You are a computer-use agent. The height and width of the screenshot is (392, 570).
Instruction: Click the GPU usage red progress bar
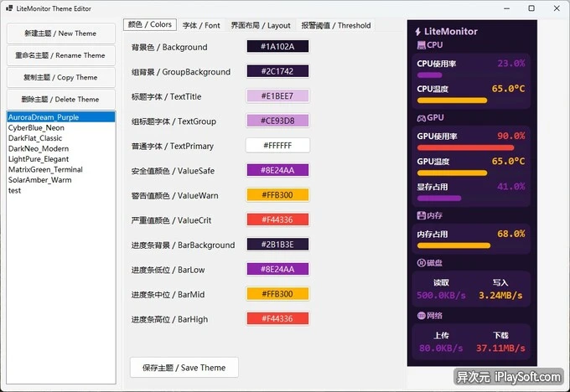pyautogui.click(x=466, y=148)
